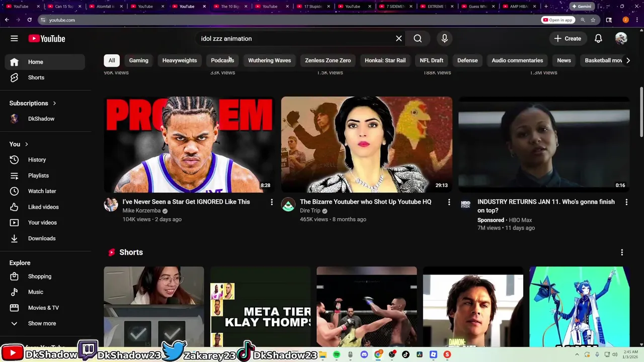Image resolution: width=644 pixels, height=362 pixels.
Task: Open Watch later in sidebar
Action: [x=46, y=191]
